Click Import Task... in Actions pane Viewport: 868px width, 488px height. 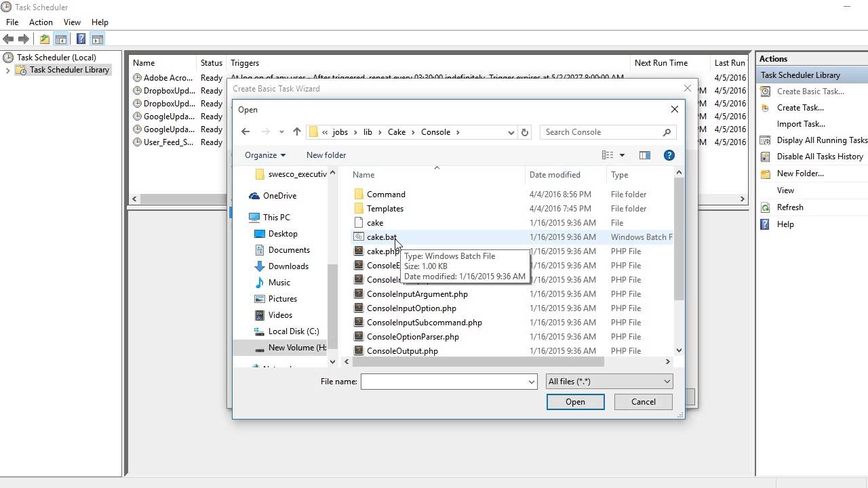pos(801,124)
